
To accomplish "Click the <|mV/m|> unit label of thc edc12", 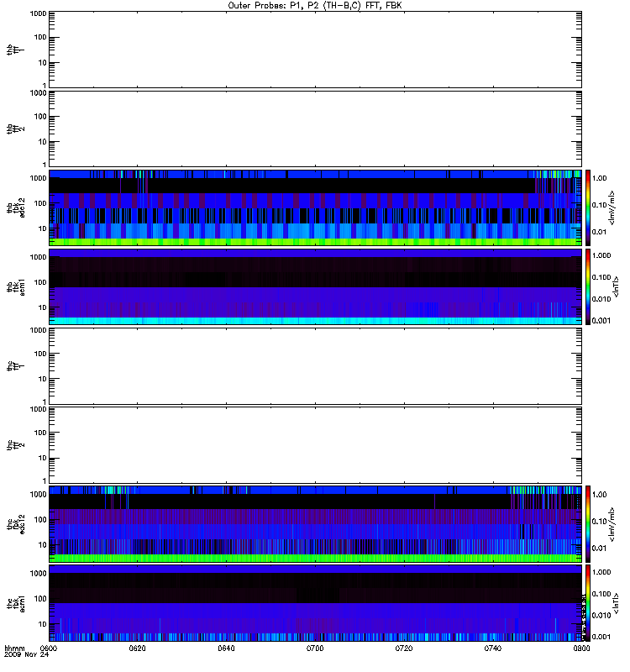I will coord(612,524).
